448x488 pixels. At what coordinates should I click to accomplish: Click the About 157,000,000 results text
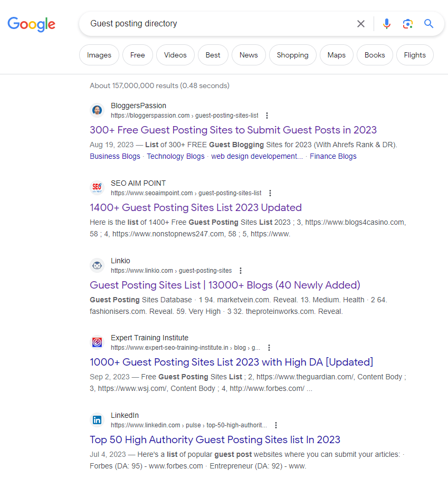click(x=159, y=85)
